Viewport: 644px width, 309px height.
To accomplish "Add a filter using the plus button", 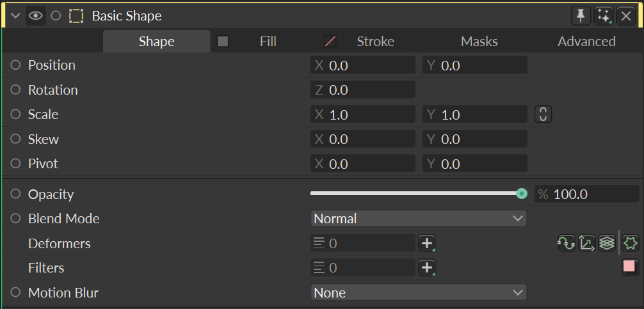I will point(427,268).
